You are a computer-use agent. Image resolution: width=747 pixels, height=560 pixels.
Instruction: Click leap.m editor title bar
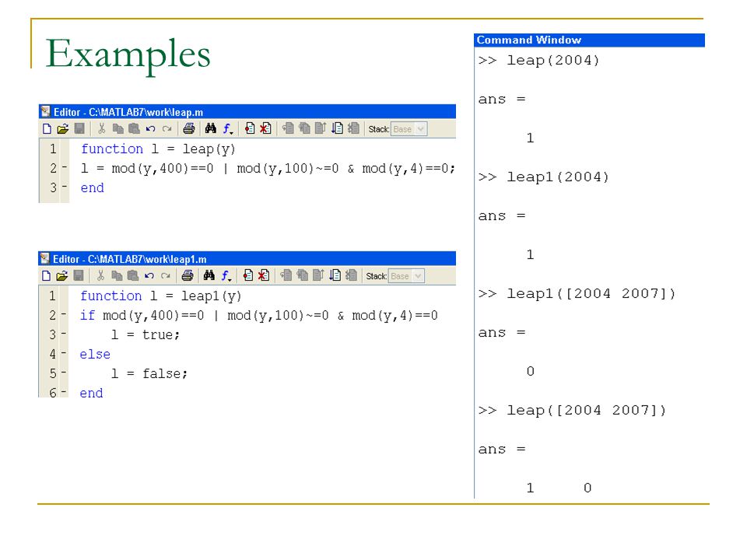247,112
